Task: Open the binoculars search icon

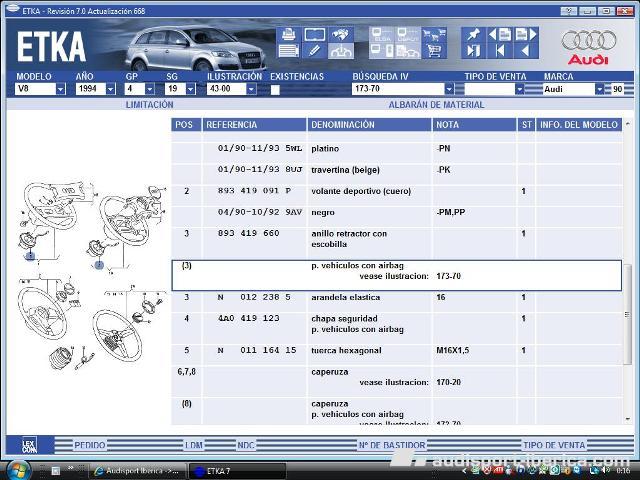Action: click(x=341, y=35)
